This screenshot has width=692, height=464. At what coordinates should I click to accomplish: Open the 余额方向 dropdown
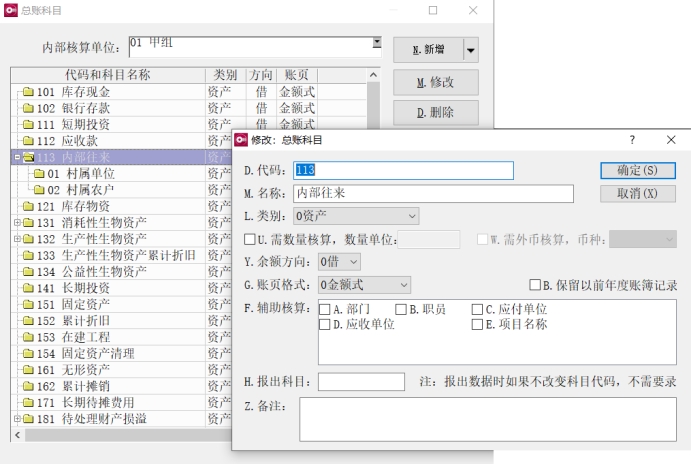click(x=339, y=262)
